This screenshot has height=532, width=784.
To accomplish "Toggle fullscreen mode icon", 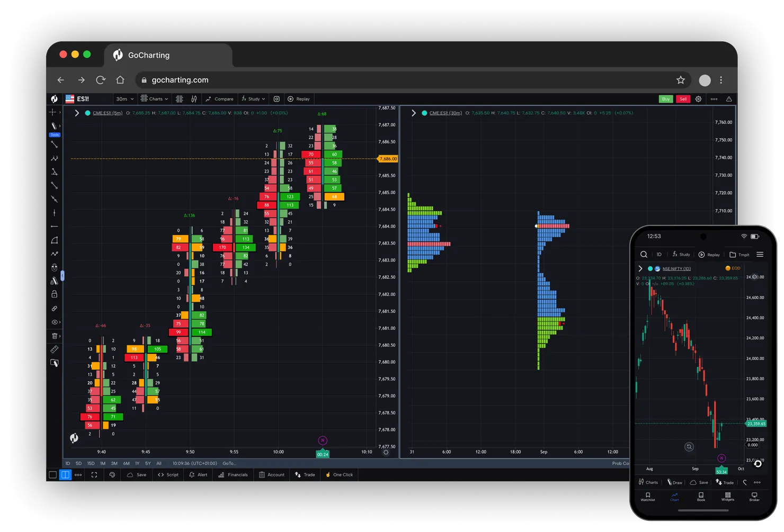I will (94, 475).
